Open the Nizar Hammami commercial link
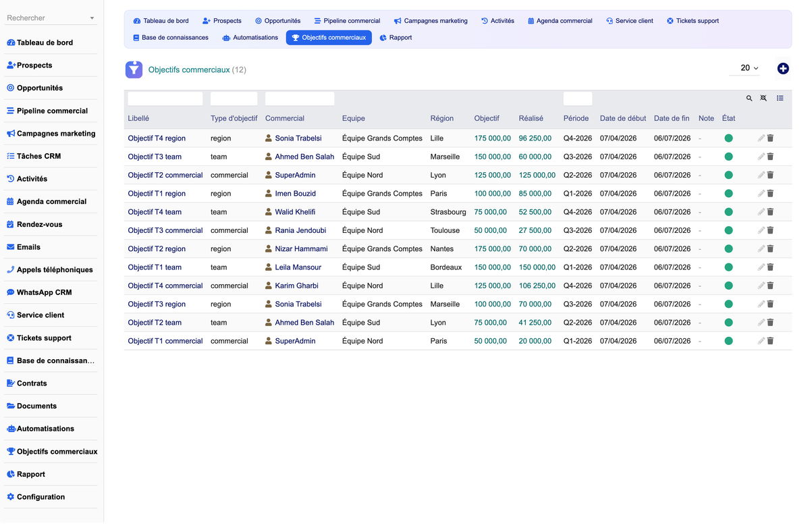810x532 pixels. 301,249
